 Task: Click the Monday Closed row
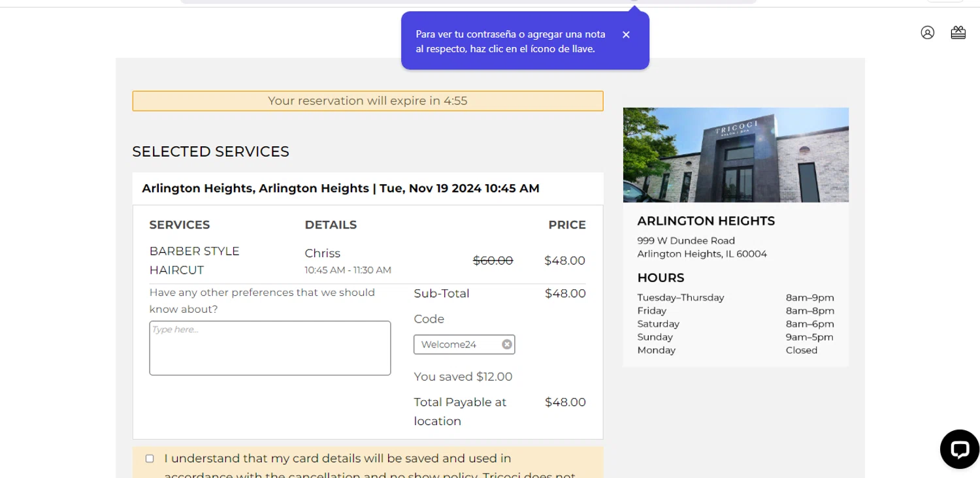736,350
